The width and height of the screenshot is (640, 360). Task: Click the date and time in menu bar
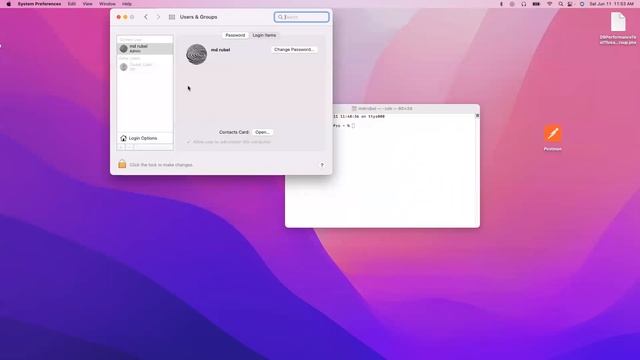click(611, 4)
